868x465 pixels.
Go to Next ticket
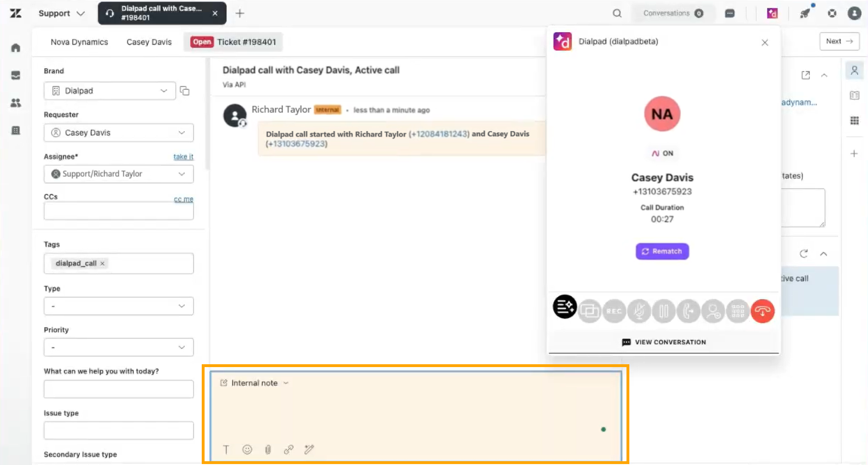pyautogui.click(x=840, y=41)
